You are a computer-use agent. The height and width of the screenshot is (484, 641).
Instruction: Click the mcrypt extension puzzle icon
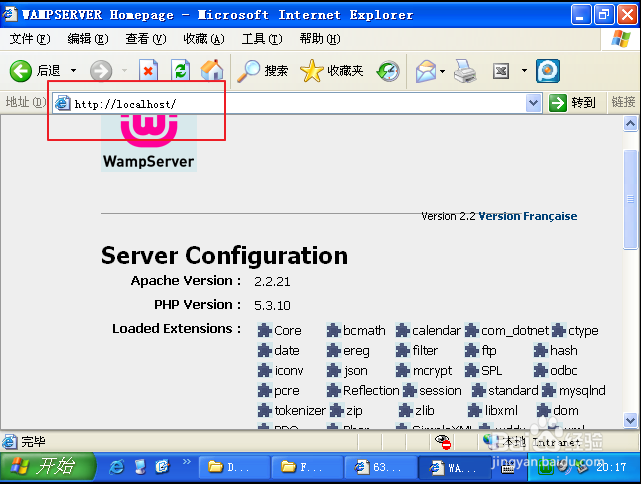coord(403,370)
